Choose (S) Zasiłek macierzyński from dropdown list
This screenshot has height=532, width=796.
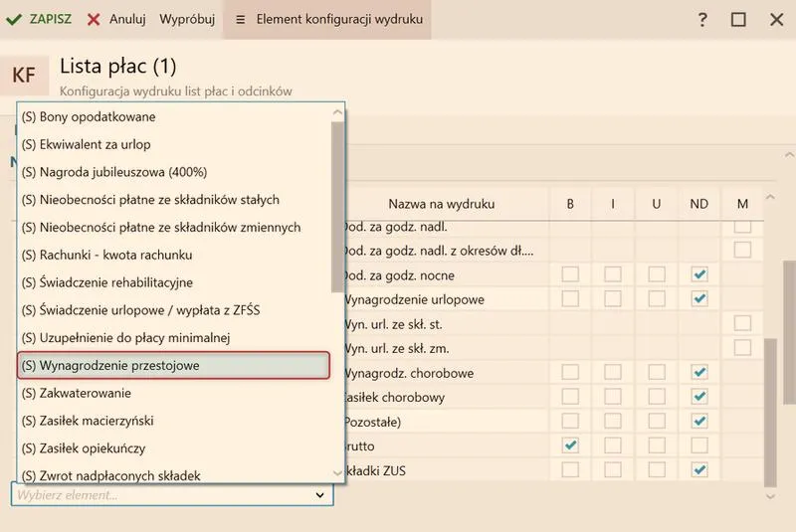[x=173, y=421]
